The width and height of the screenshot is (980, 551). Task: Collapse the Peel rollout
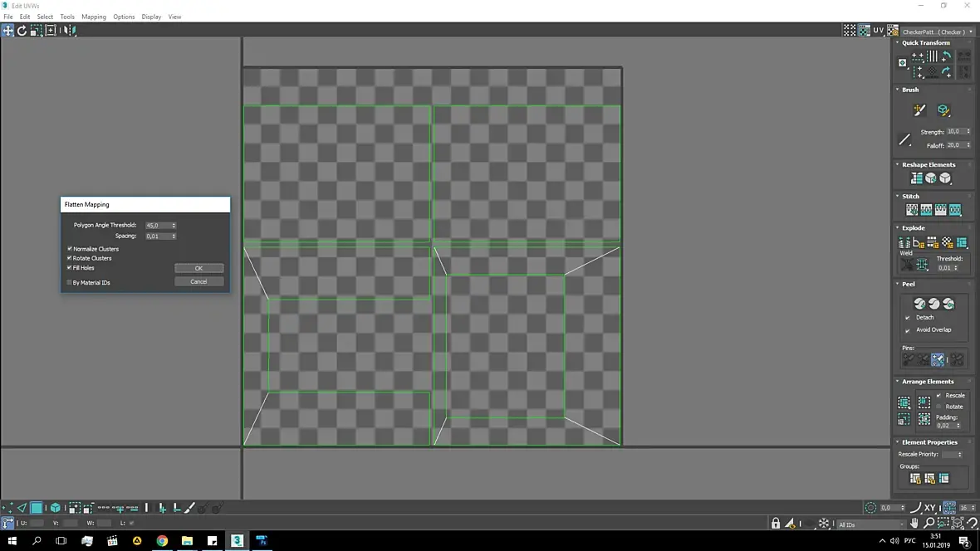898,284
